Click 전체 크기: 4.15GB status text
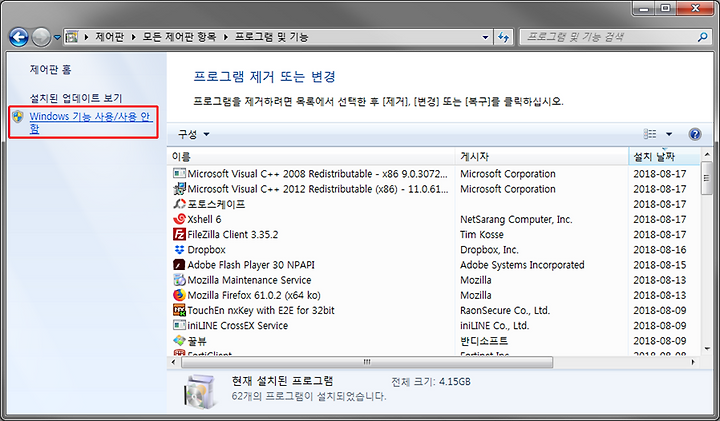 tap(430, 382)
